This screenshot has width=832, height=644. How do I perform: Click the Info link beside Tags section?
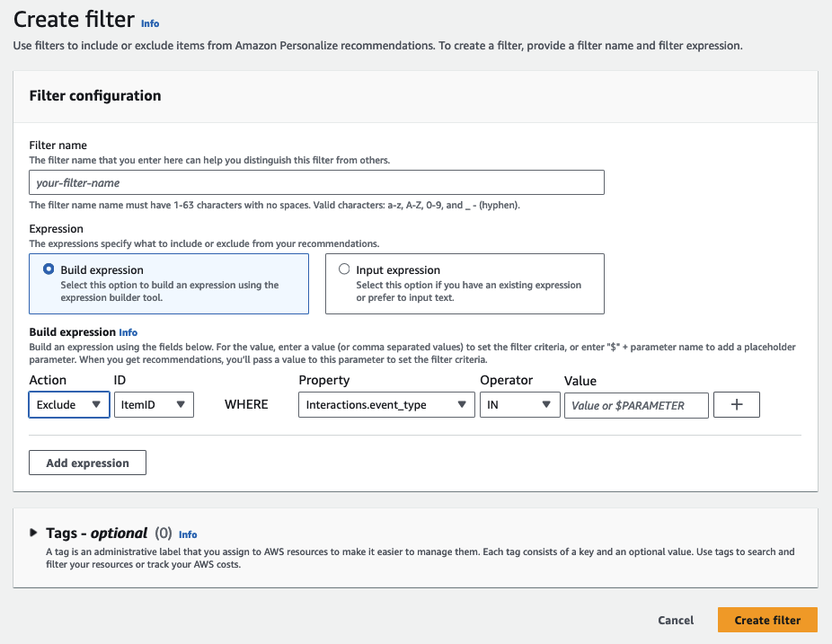tap(188, 534)
